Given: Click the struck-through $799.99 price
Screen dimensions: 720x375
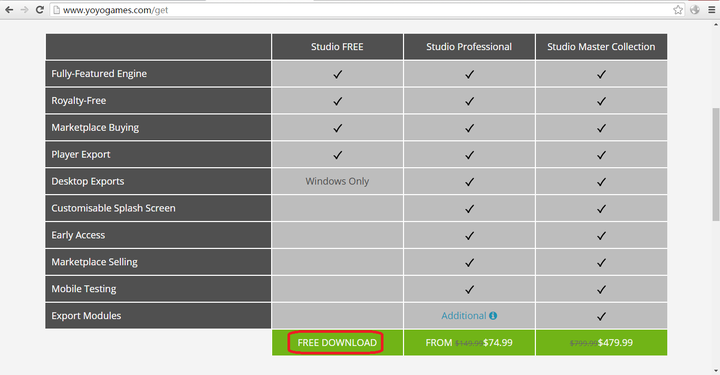Looking at the screenshot, I should coord(584,343).
